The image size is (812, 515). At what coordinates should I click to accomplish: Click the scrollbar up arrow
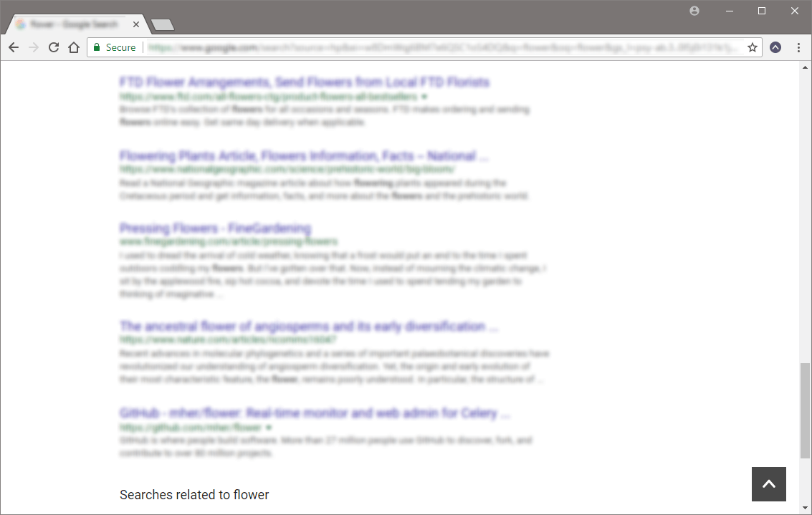tap(805, 67)
